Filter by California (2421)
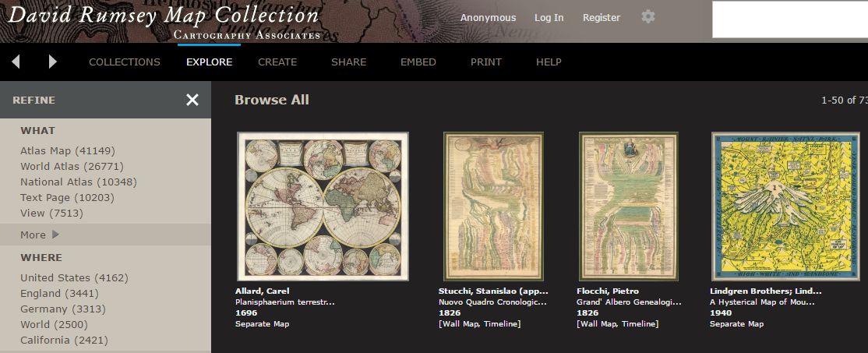The height and width of the screenshot is (353, 868). pos(64,340)
